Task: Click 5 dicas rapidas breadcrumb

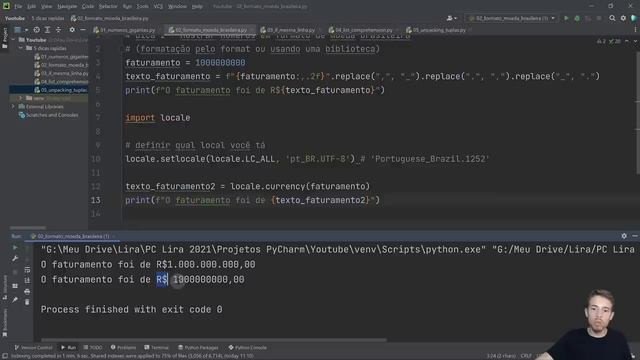Action: (x=48, y=18)
